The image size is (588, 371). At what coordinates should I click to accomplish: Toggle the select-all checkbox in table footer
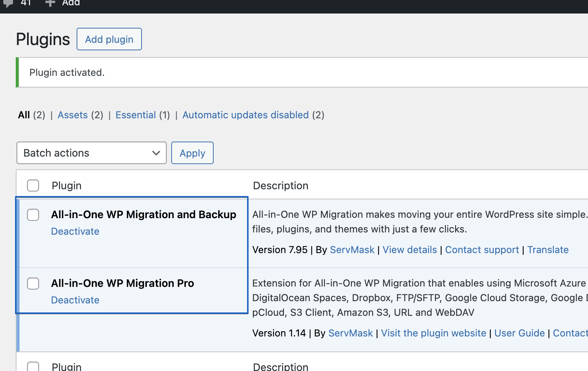click(x=33, y=366)
